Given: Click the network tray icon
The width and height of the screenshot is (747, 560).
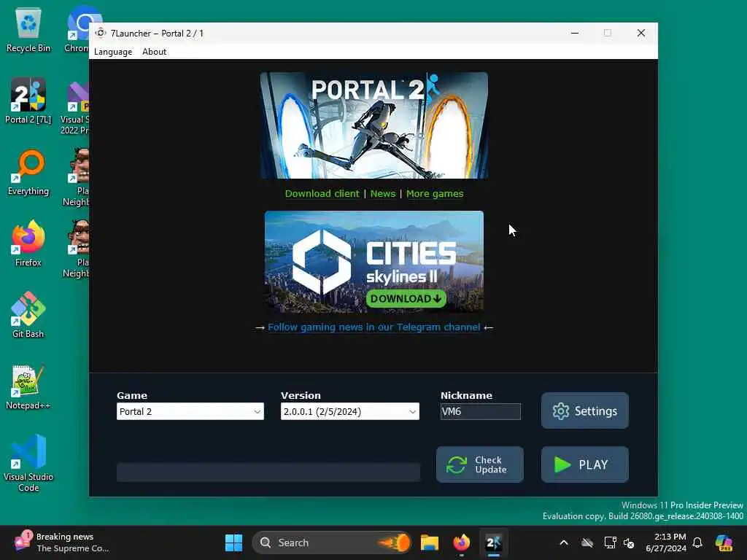Looking at the screenshot, I should [610, 542].
